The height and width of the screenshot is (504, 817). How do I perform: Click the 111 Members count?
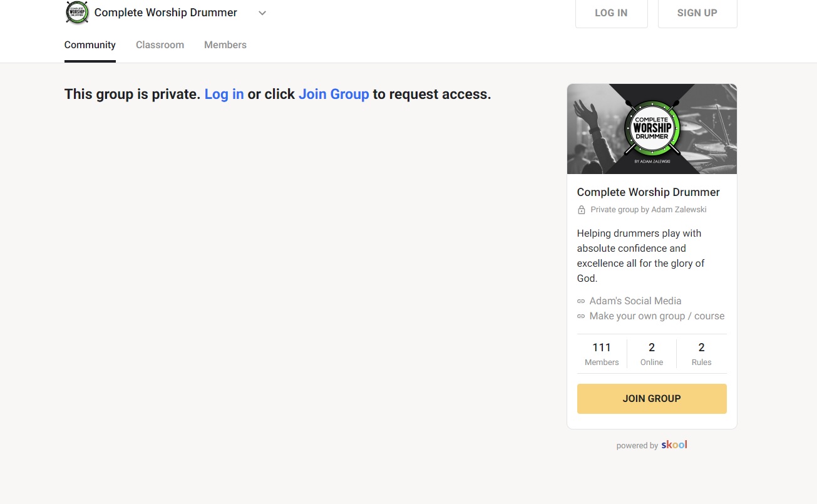(601, 353)
